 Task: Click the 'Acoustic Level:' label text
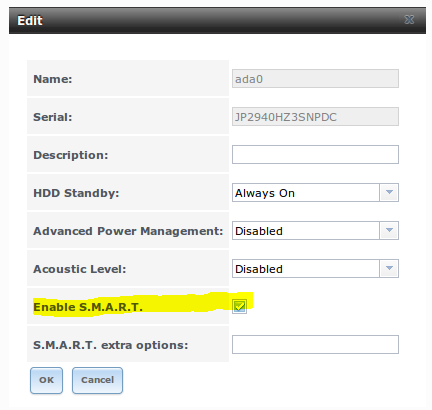80,269
